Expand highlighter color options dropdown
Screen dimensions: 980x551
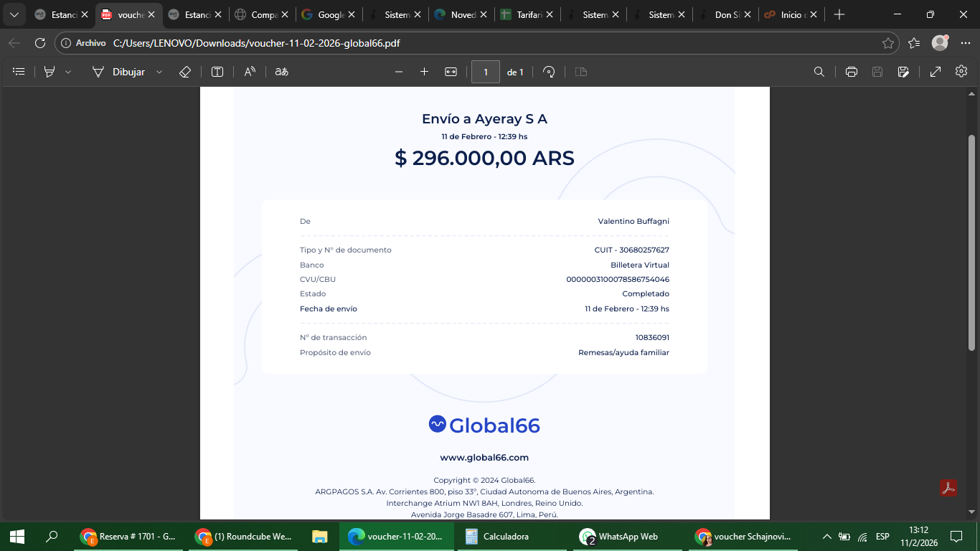pos(68,72)
